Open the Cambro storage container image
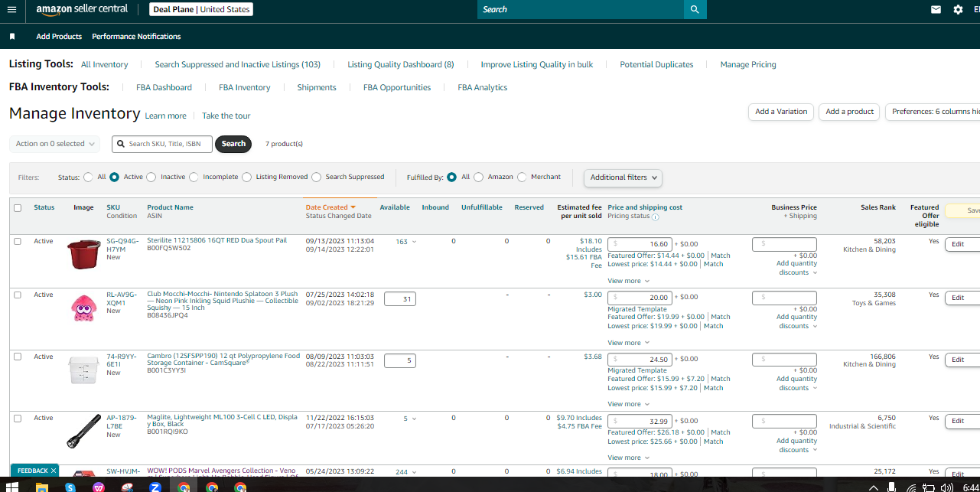This screenshot has width=980, height=492. pos(83,370)
